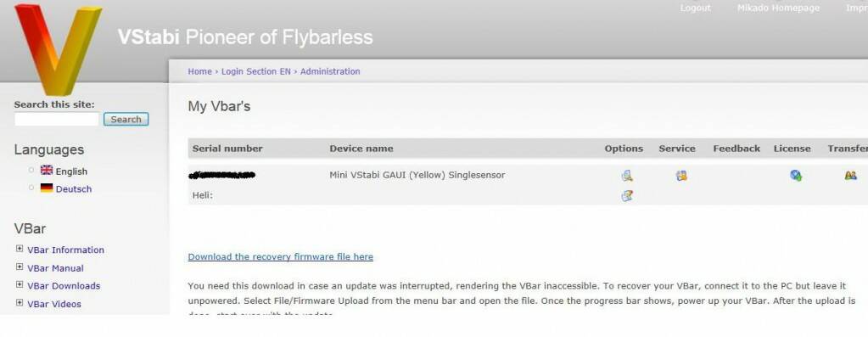Click the Transfer people icon
Image resolution: width=868 pixels, height=337 pixels.
851,176
